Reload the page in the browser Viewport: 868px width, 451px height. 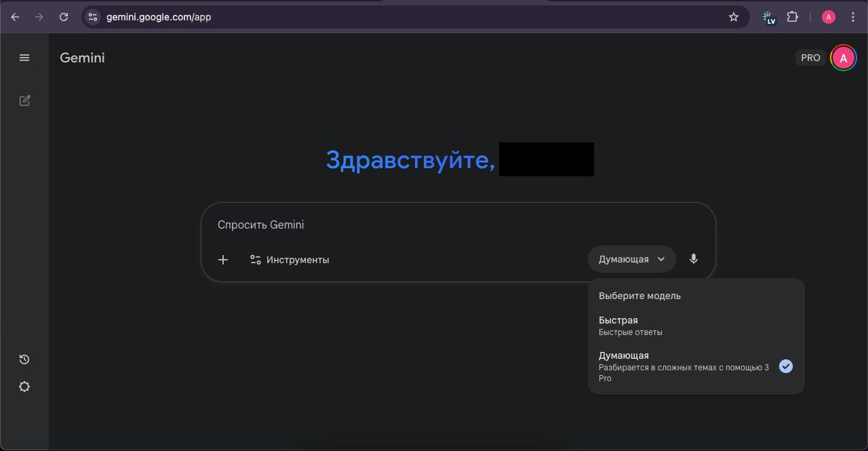[64, 17]
